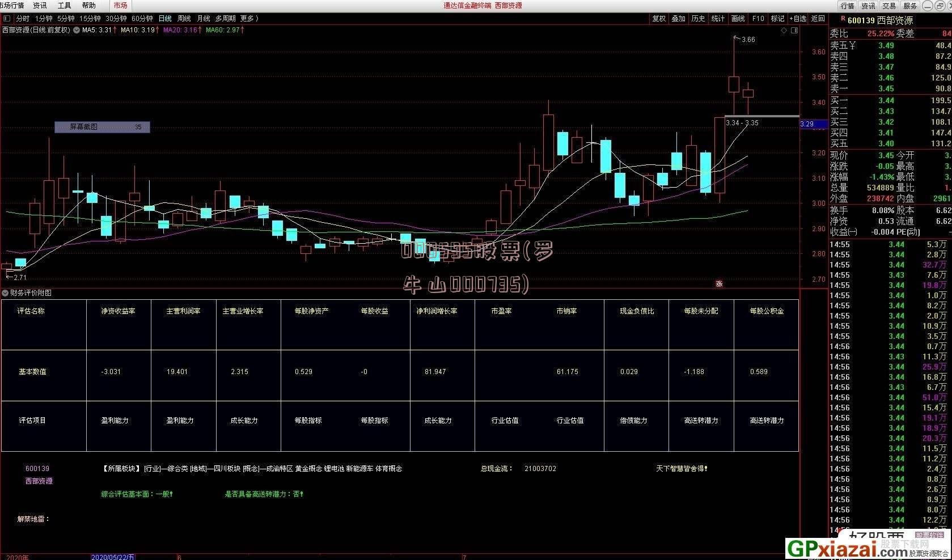
Task: Click the 61.175 value cell
Action: 567,372
